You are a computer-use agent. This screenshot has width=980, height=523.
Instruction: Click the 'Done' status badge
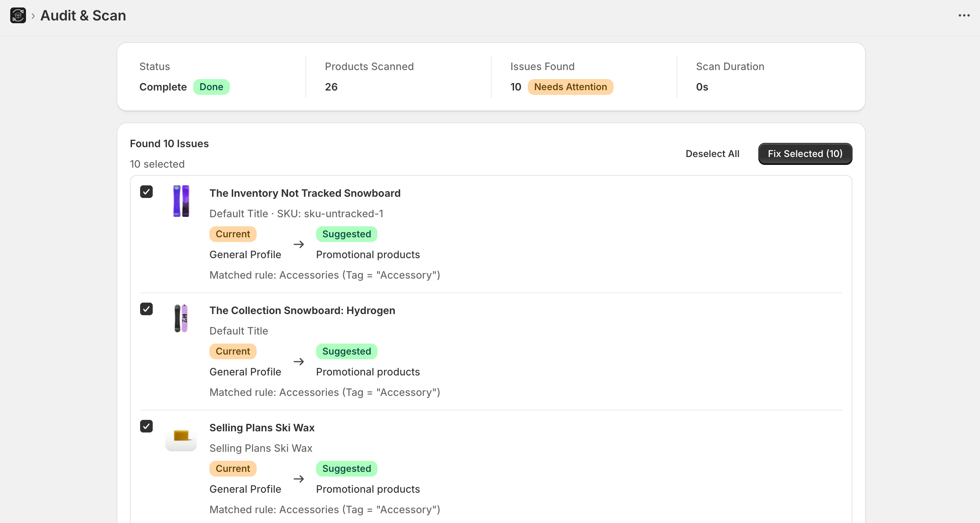coord(211,87)
